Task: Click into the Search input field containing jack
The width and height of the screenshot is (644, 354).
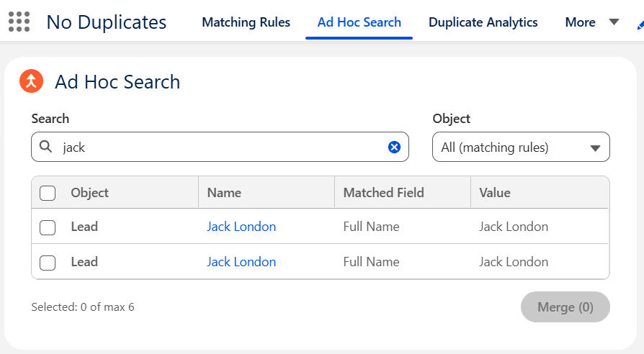Action: [x=220, y=147]
